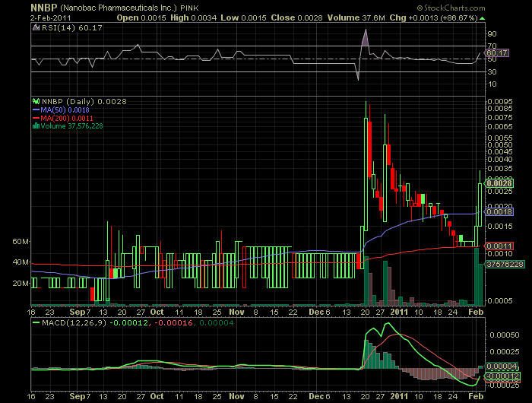The height and width of the screenshot is (403, 532).
Task: Click the 0.0095 price axis label
Action: [500, 101]
